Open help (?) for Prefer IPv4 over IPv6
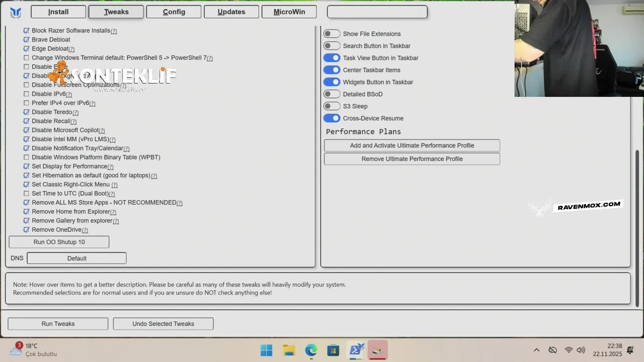Screen dimensions: 644x362 [92, 104]
